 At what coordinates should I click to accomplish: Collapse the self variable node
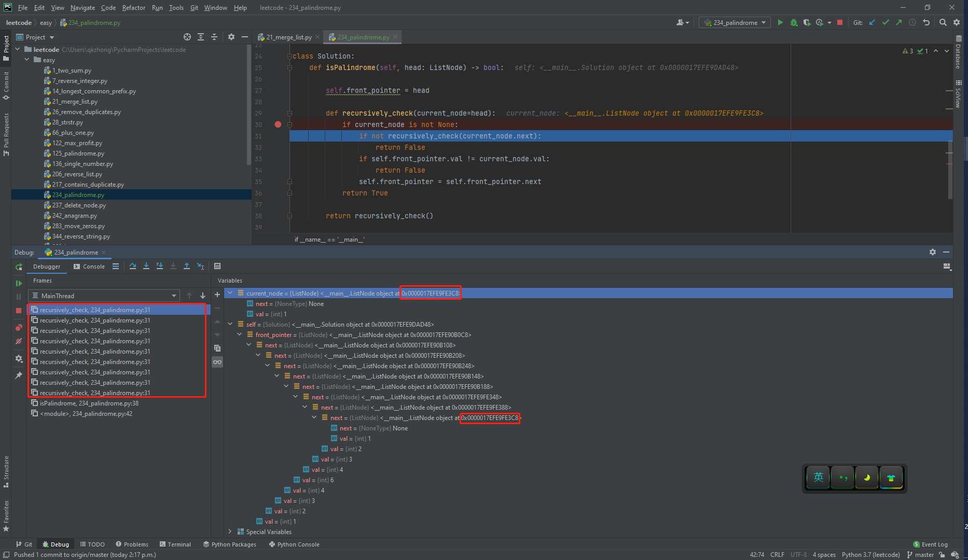230,324
